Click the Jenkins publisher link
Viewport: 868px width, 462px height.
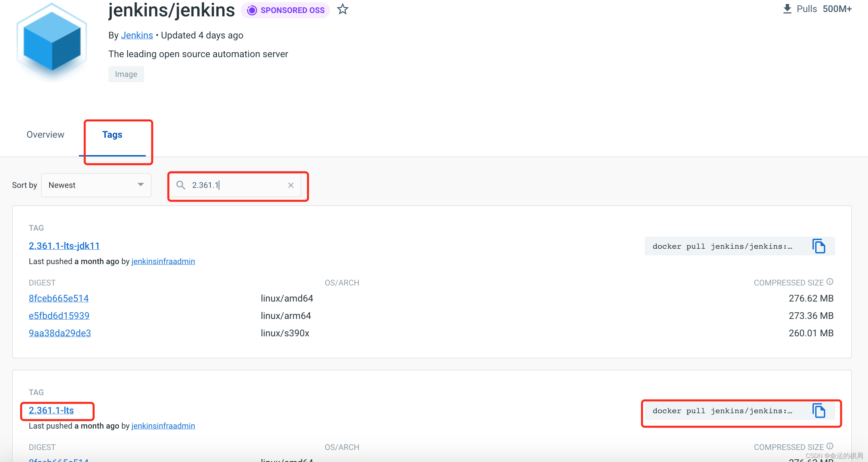point(137,35)
